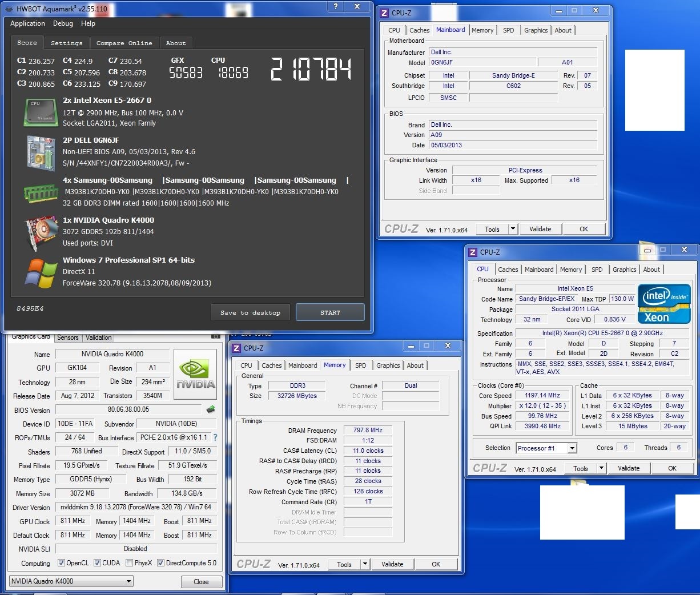
Task: Click the Core Speed value 1197.14 MHz
Action: click(x=542, y=395)
